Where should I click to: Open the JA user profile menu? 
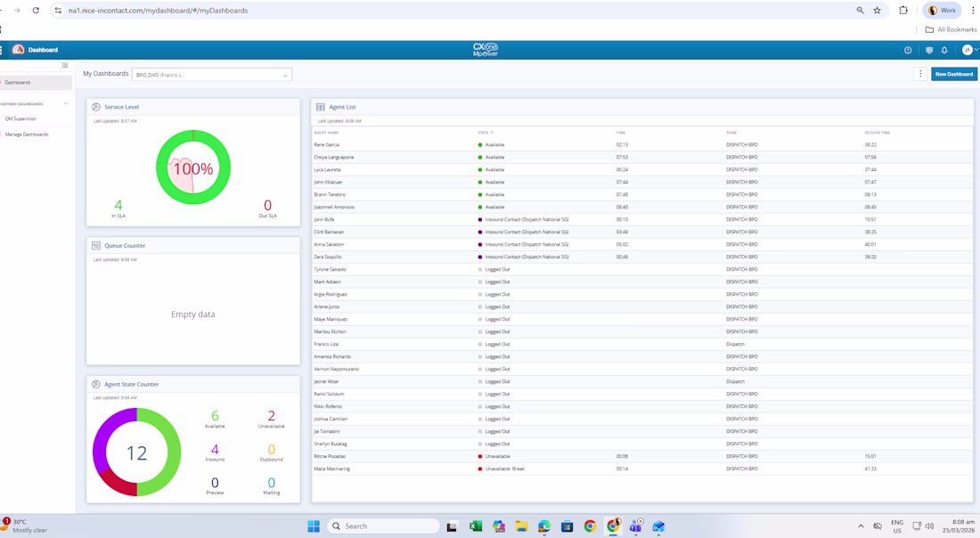pos(968,50)
